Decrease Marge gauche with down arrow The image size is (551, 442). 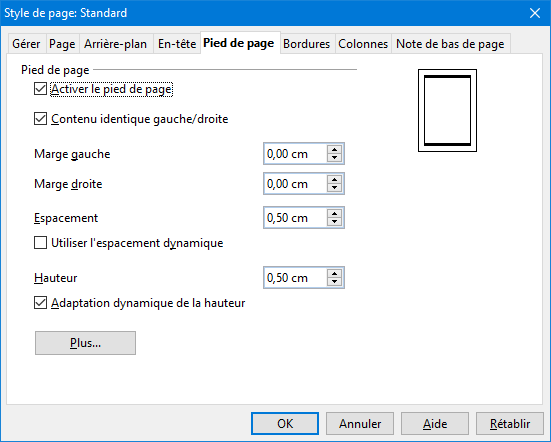pos(335,158)
